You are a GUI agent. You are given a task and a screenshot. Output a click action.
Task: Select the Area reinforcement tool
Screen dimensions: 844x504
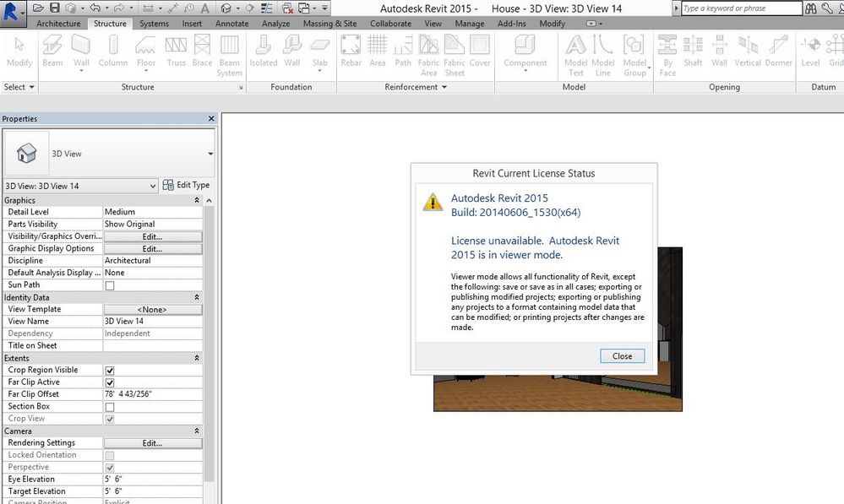click(378, 51)
